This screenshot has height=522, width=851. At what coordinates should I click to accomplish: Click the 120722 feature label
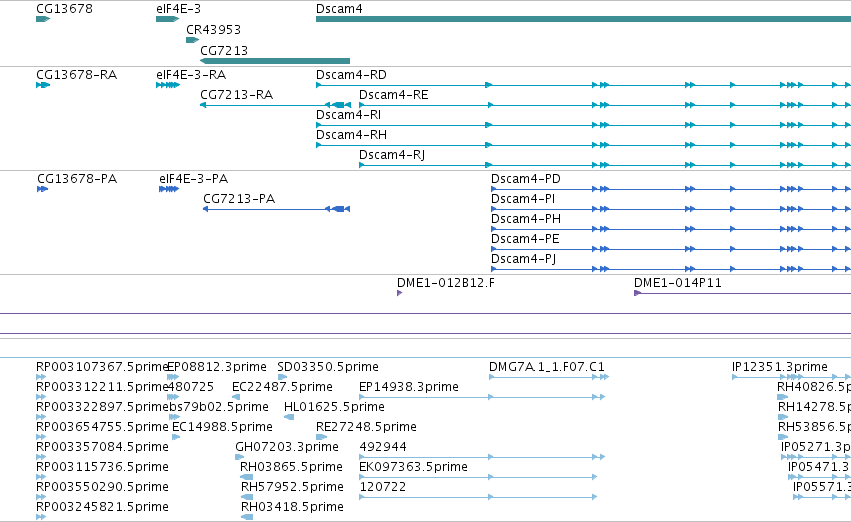(383, 487)
